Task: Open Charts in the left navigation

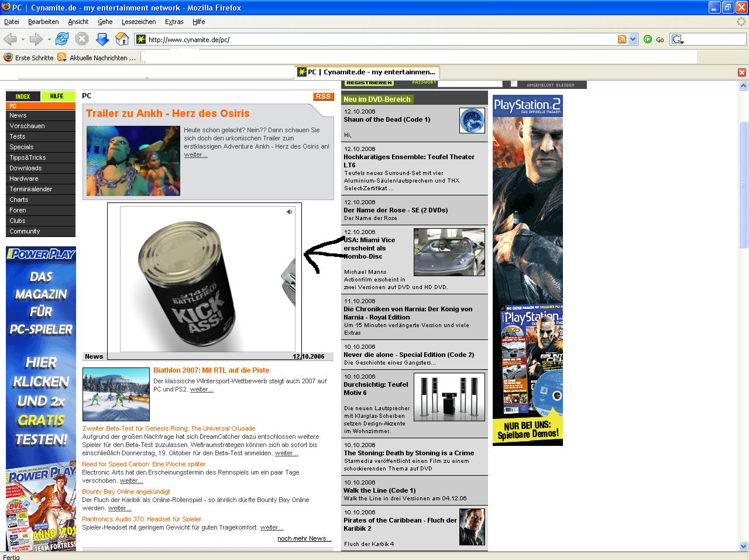Action: (x=40, y=200)
